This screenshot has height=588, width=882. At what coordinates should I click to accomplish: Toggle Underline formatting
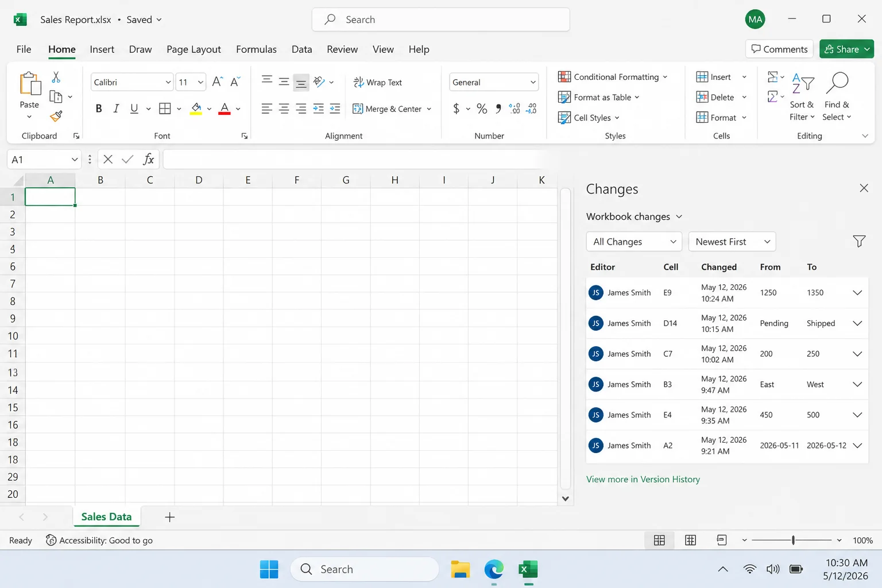click(134, 109)
